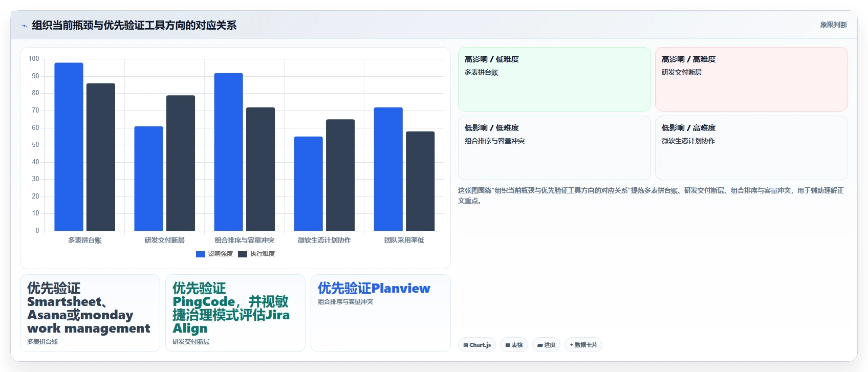
Task: Click the 表格 tag
Action: click(x=514, y=345)
